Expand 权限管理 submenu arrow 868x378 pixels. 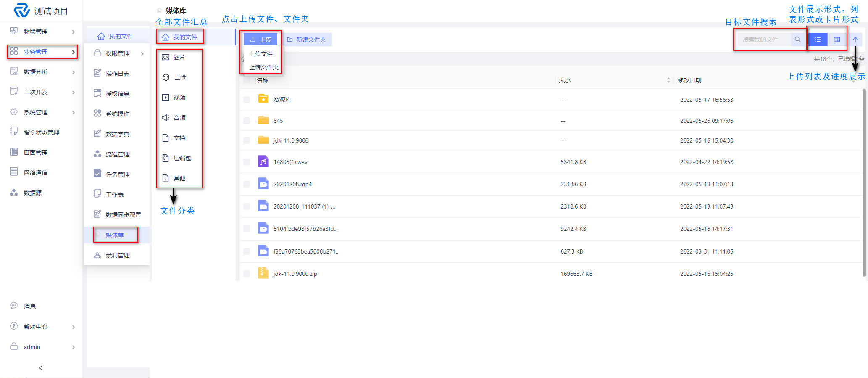tap(142, 54)
